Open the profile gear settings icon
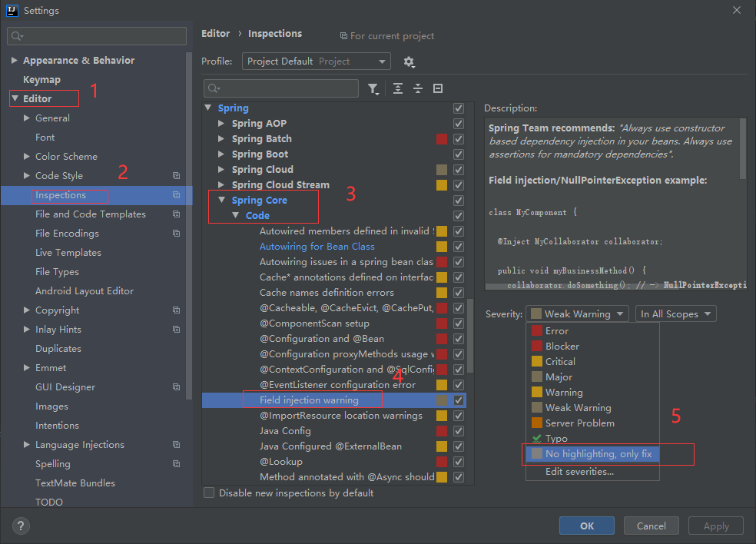 pos(409,61)
